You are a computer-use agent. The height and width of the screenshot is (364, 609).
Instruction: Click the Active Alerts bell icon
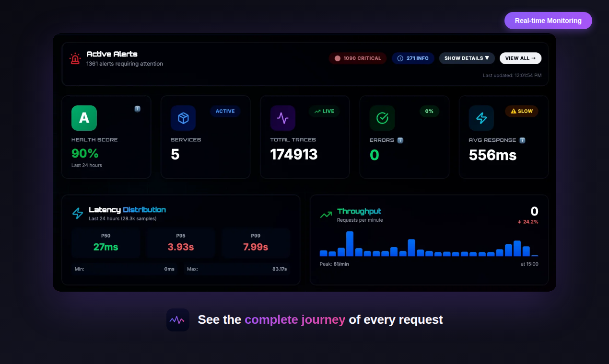(x=75, y=58)
